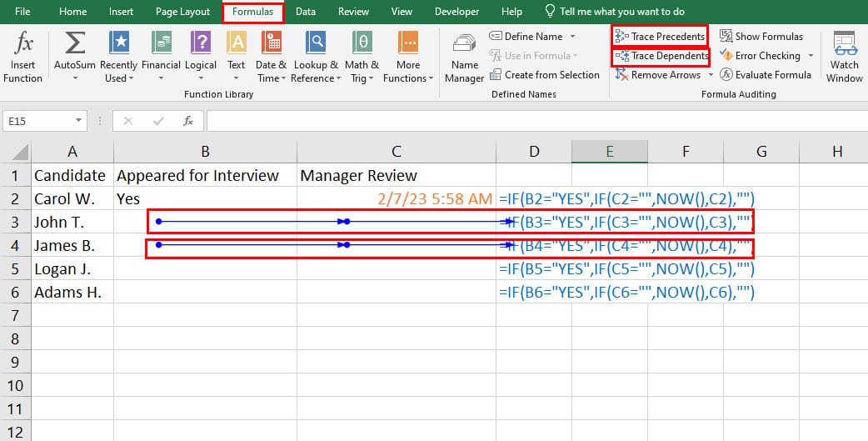Switch to the Review tab
Screen dimensions: 868x441
pos(354,12)
